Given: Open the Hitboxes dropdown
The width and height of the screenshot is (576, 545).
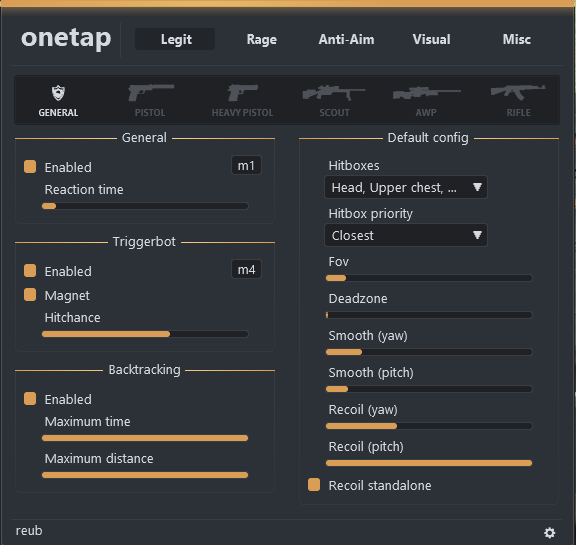Looking at the screenshot, I should pyautogui.click(x=406, y=187).
